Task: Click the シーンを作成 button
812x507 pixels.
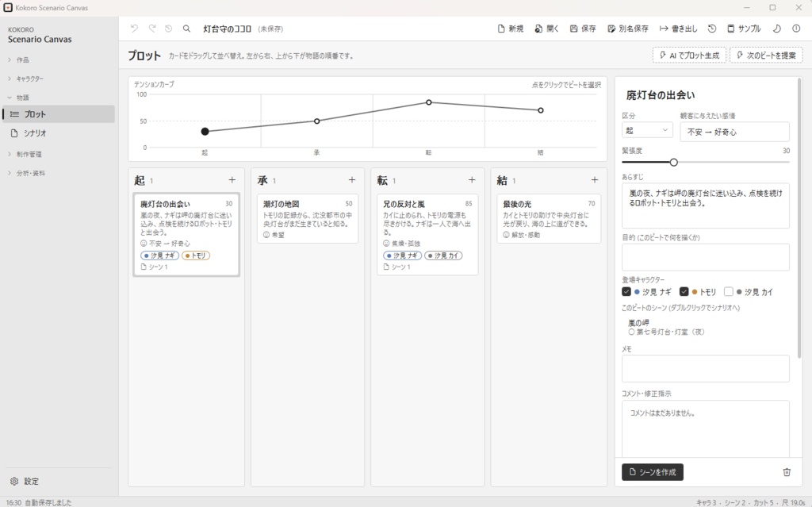Action: click(653, 472)
